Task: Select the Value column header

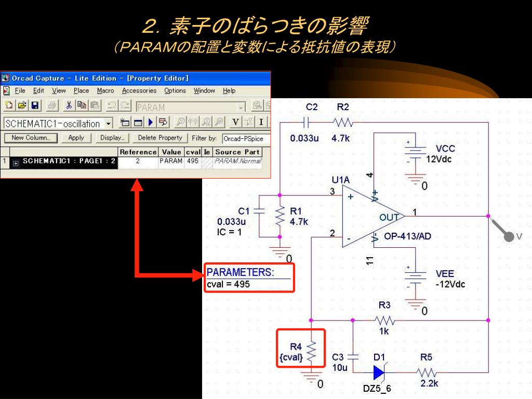Action: [x=171, y=152]
